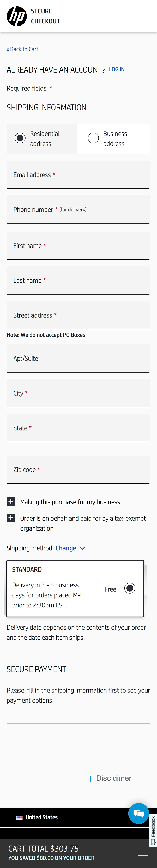Click the Zip code field
This screenshot has height=868, width=157.
(78, 469)
